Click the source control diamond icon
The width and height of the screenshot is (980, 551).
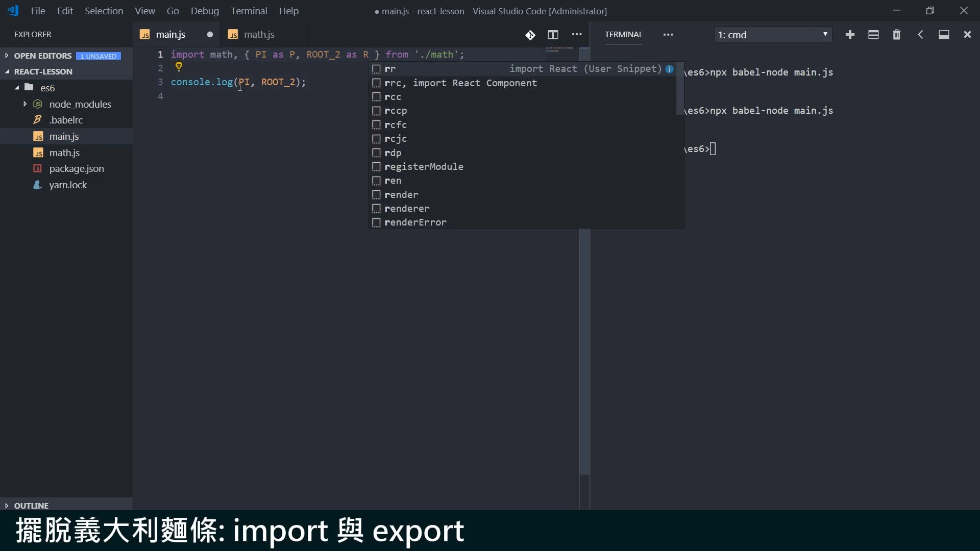click(530, 35)
